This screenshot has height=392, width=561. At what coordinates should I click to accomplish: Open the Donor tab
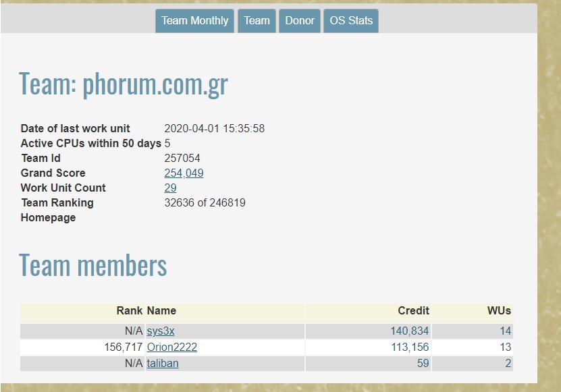pyautogui.click(x=300, y=21)
